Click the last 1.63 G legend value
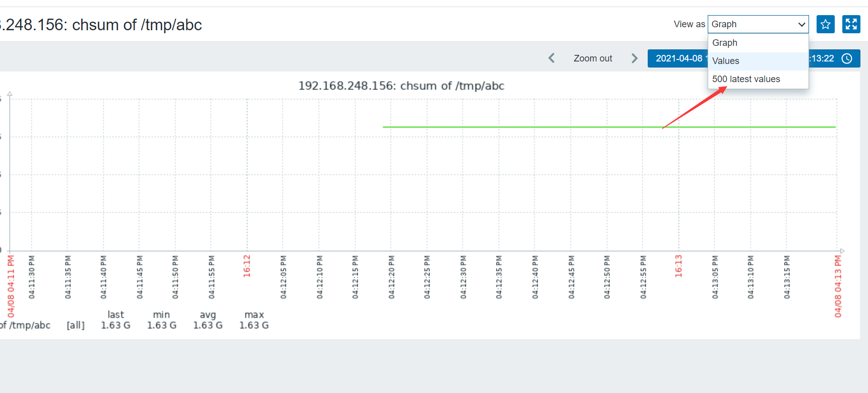The height and width of the screenshot is (393, 868). tap(115, 325)
